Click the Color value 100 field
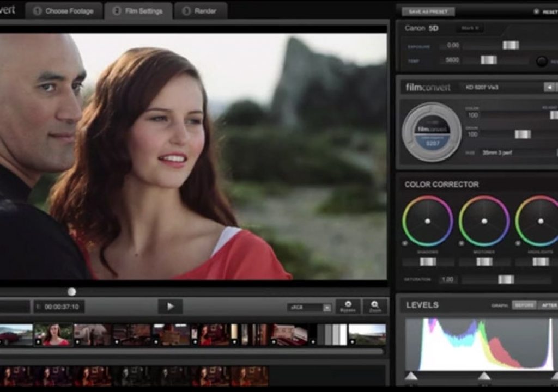 point(472,115)
